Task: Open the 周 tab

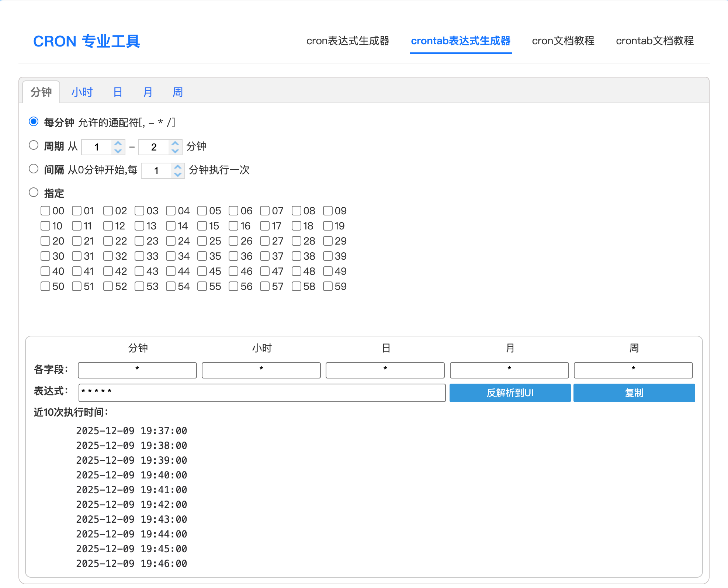Action: tap(177, 92)
